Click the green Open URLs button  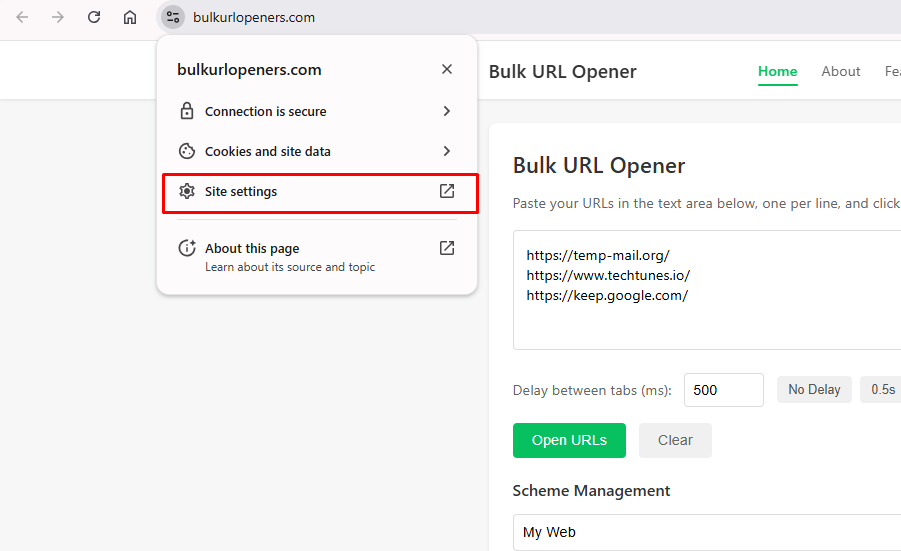tap(569, 440)
